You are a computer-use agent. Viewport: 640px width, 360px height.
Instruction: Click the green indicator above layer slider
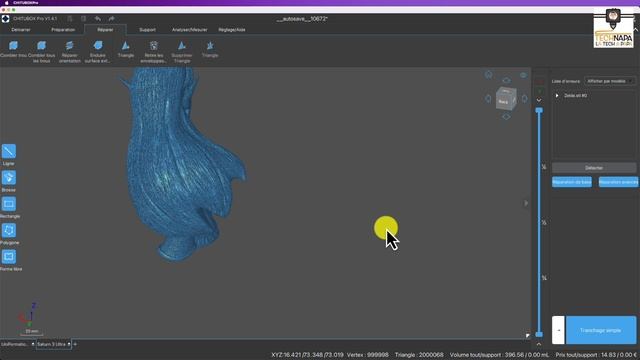(539, 91)
